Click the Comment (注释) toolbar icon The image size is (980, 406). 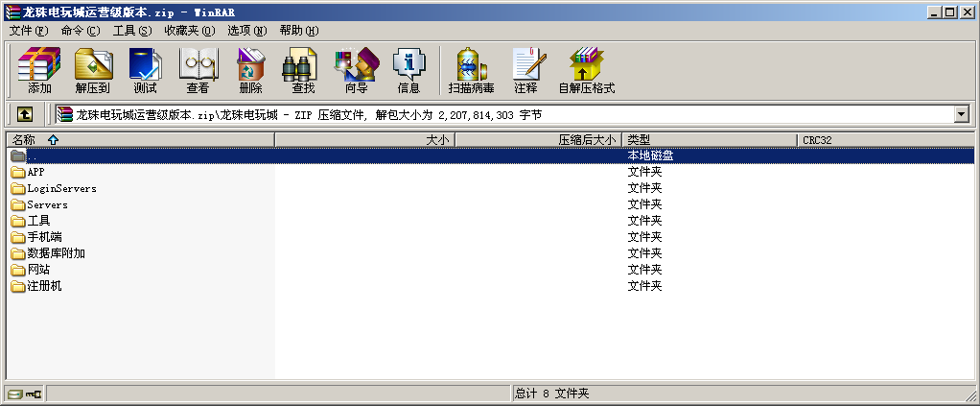click(525, 70)
